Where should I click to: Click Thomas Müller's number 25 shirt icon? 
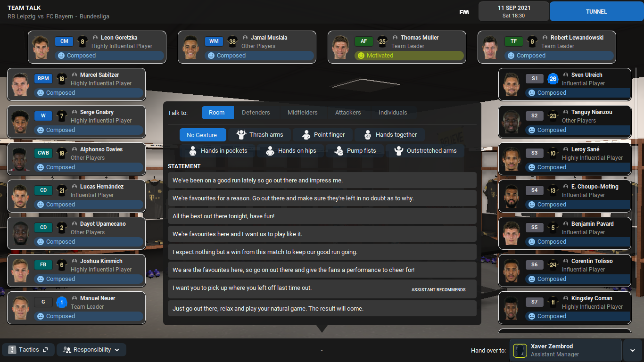click(x=382, y=41)
